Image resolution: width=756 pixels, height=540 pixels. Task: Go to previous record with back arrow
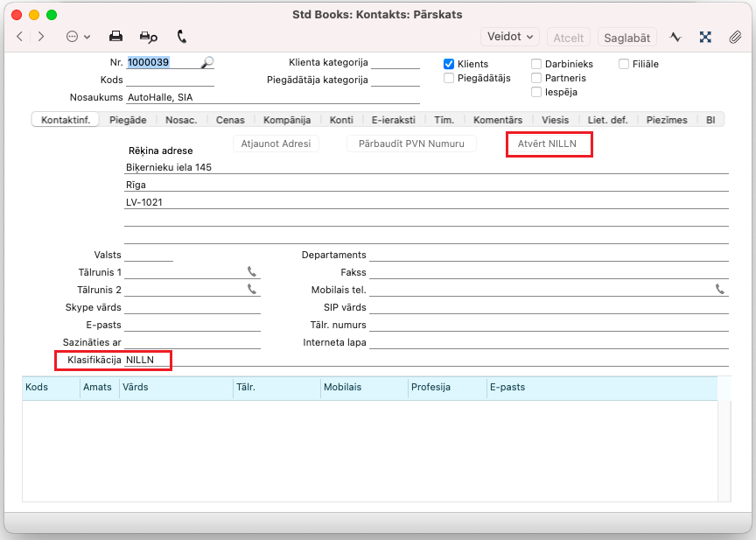tap(20, 37)
